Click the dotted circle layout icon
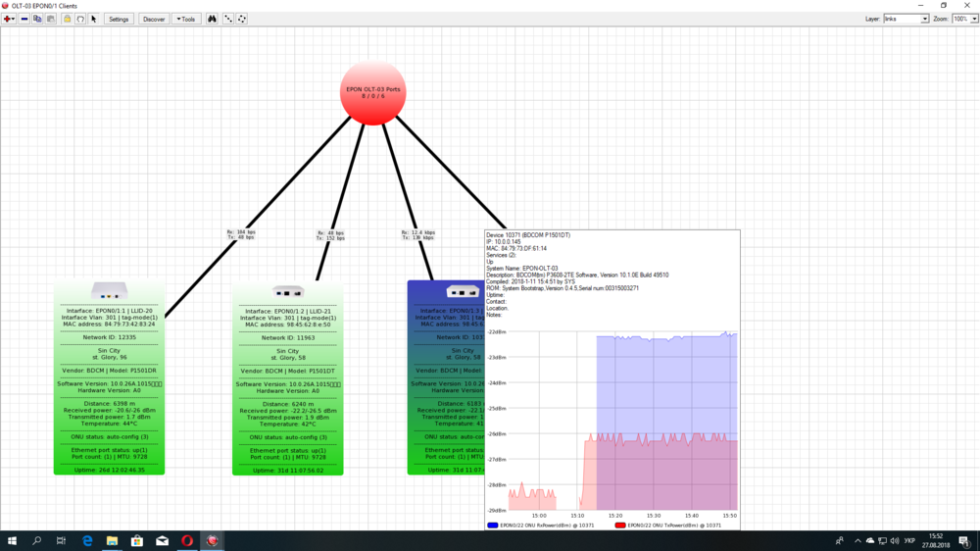The image size is (980, 551). (x=242, y=19)
